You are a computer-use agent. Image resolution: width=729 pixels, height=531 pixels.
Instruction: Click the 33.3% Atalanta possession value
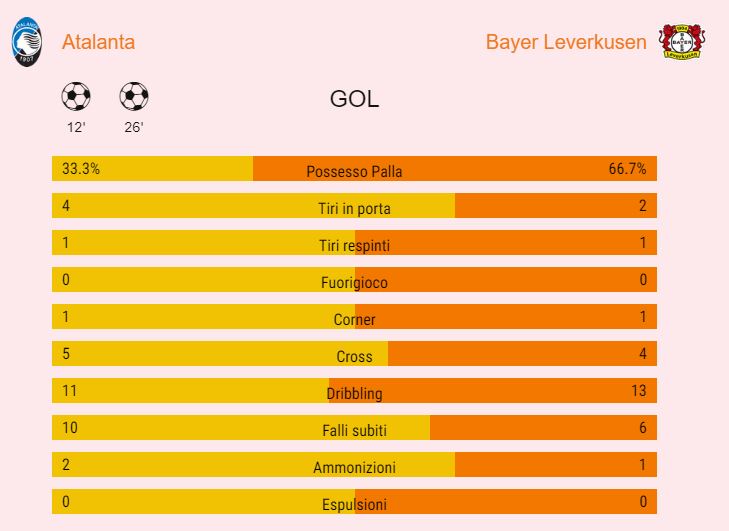pos(81,168)
